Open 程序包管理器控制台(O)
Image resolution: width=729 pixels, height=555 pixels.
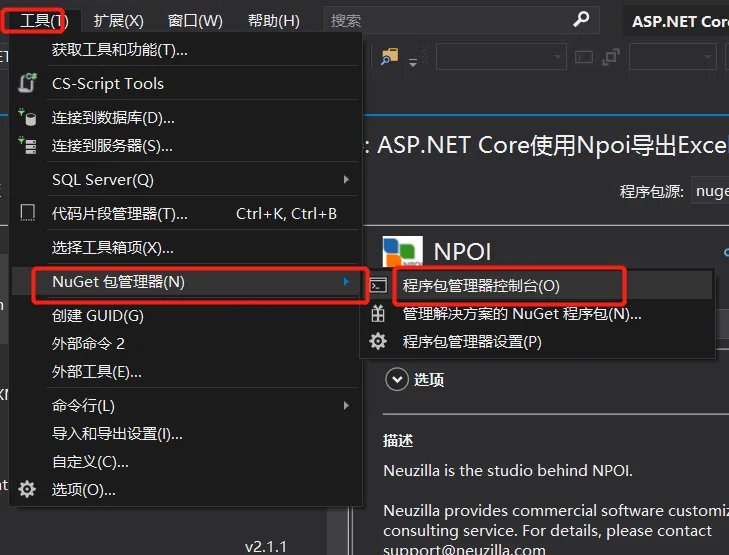click(538, 285)
